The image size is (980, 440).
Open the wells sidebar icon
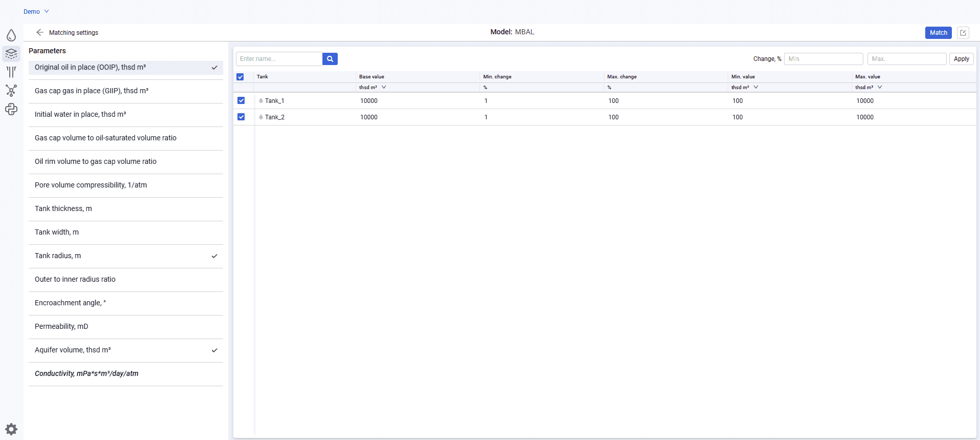pos(11,72)
